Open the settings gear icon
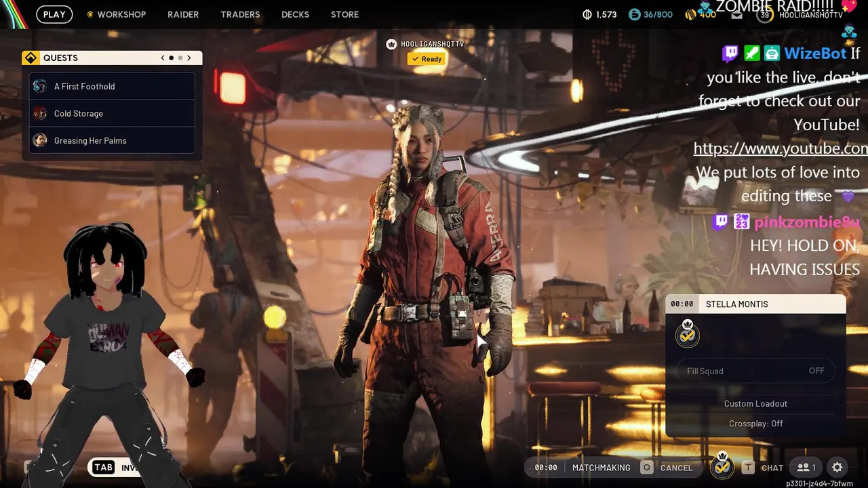 [x=837, y=468]
